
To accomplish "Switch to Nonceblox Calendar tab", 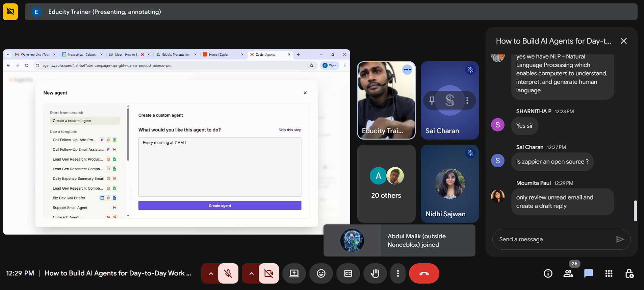I will pos(82,54).
